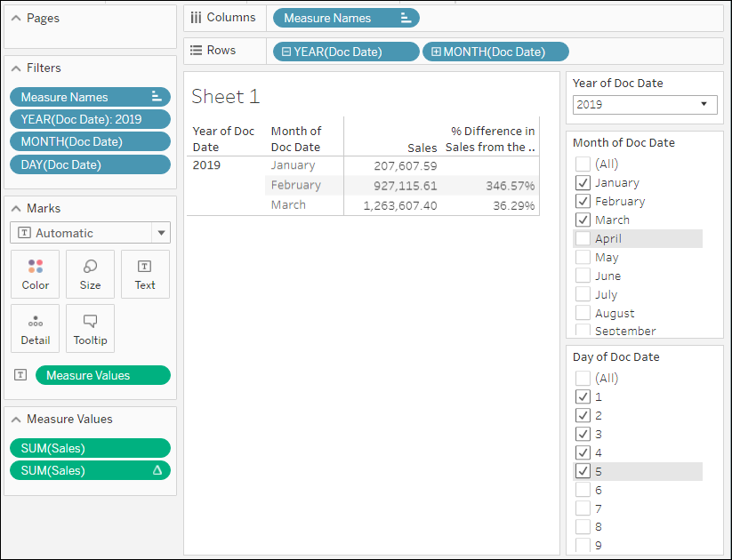Click the plus icon on MONTH(Doc Date) pill
The width and height of the screenshot is (732, 560).
pyautogui.click(x=436, y=52)
